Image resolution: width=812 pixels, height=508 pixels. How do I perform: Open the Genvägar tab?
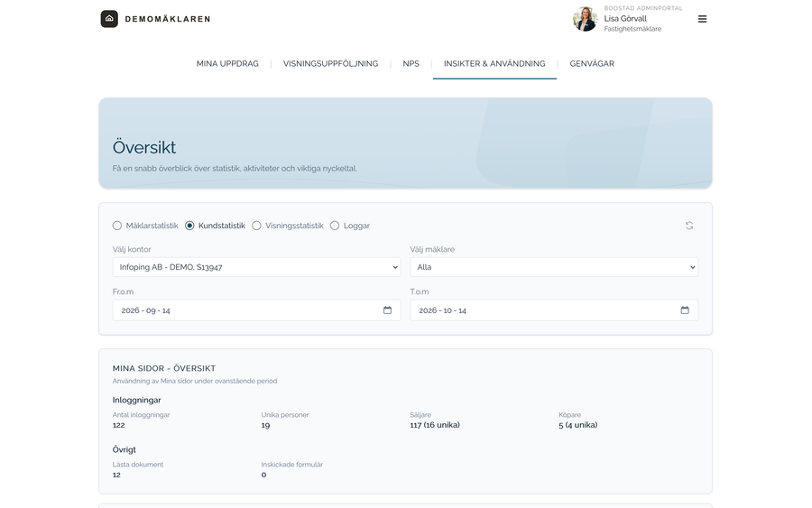pos(592,64)
